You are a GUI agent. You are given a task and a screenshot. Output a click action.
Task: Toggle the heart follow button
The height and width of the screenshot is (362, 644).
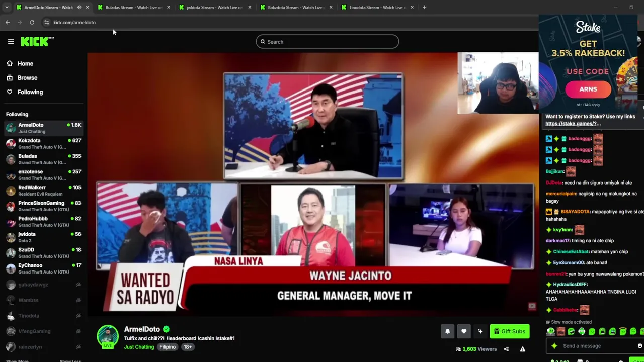point(464,331)
